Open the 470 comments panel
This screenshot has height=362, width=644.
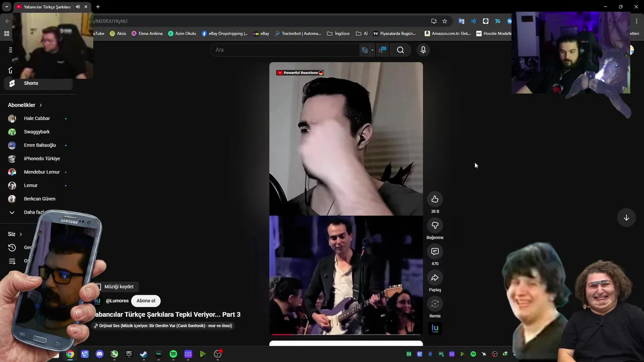[435, 251]
